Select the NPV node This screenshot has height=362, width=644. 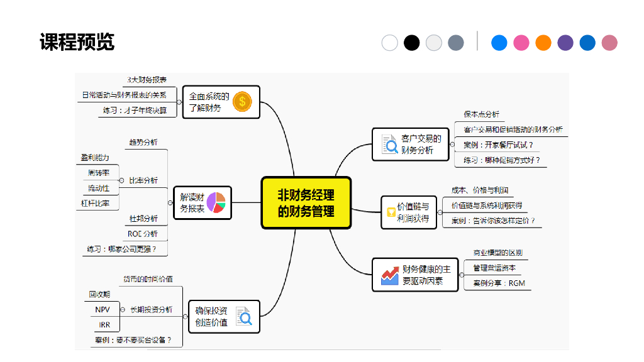pos(102,309)
